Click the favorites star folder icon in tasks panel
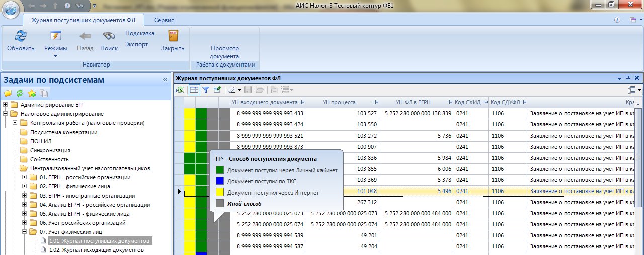The width and height of the screenshot is (644, 255). pos(32,93)
